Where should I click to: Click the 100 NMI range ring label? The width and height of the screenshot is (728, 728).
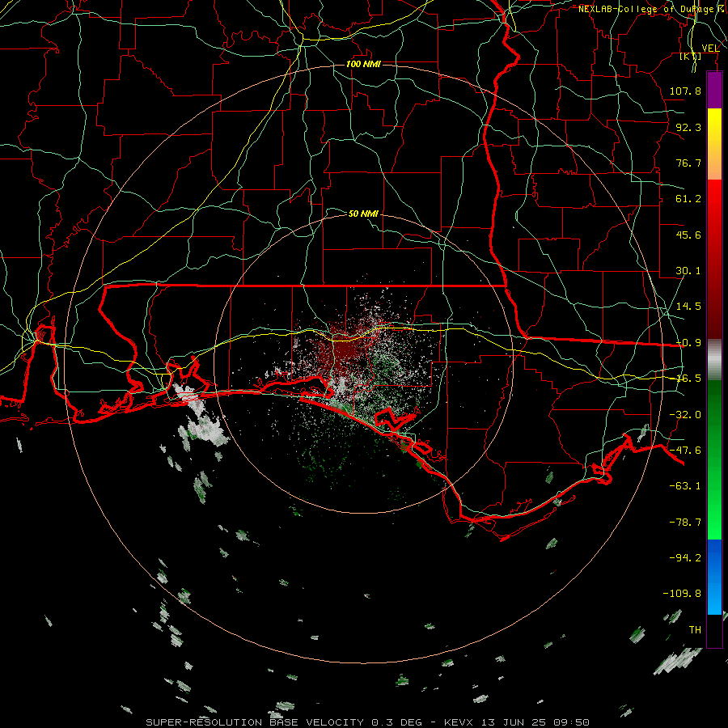pos(363,64)
